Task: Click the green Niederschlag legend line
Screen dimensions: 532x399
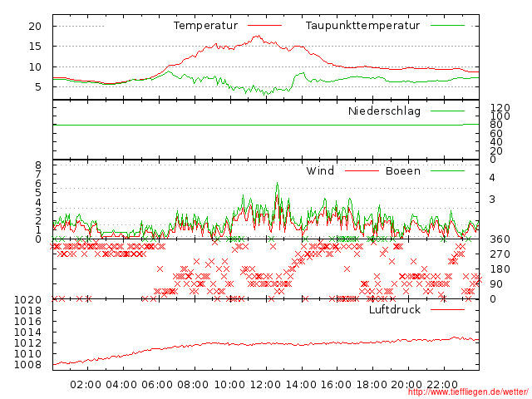Action: (447, 111)
